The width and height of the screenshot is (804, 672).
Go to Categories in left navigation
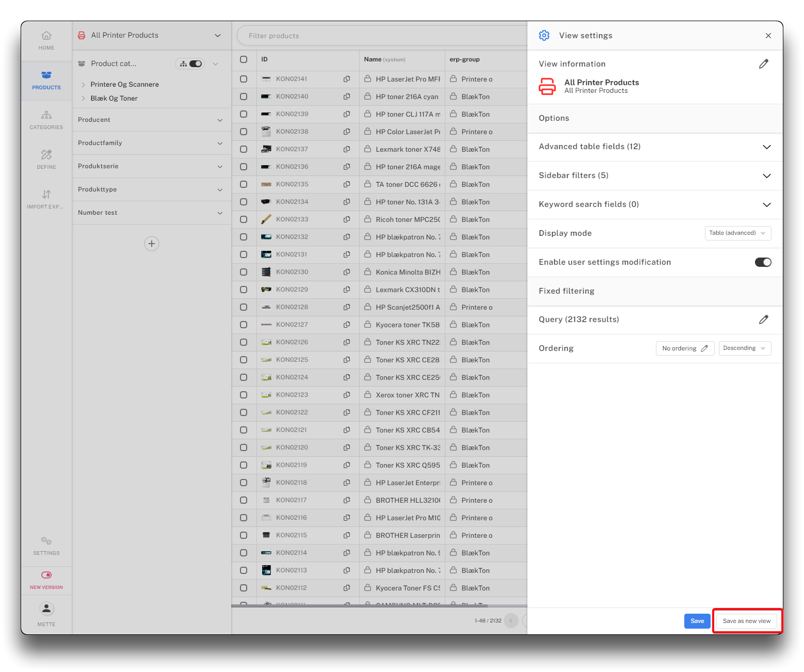click(x=46, y=120)
